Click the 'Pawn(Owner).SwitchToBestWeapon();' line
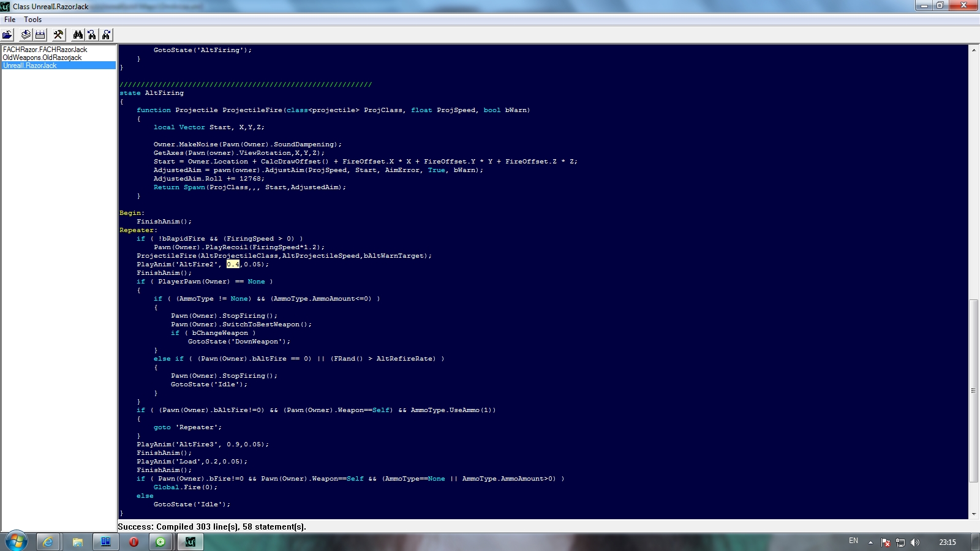The width and height of the screenshot is (980, 551). pyautogui.click(x=241, y=324)
